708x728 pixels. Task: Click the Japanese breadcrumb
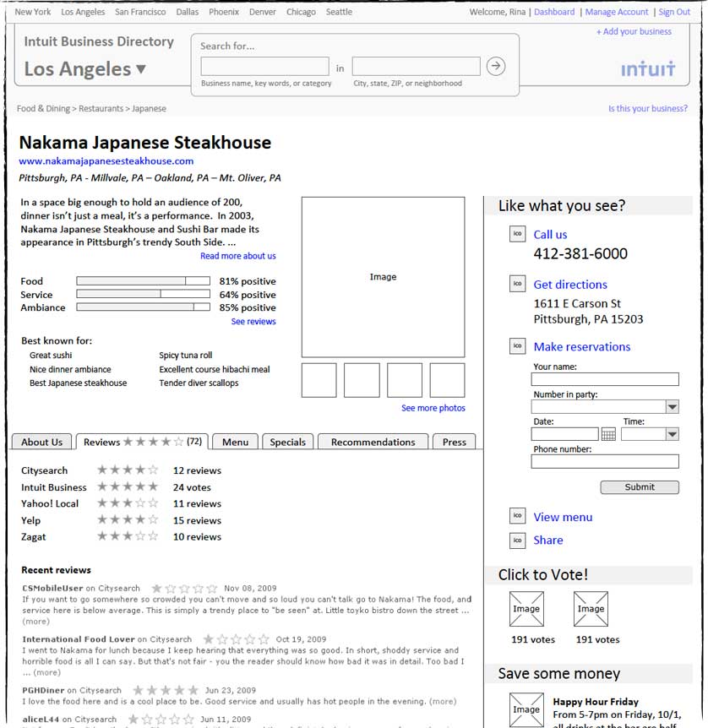[149, 109]
